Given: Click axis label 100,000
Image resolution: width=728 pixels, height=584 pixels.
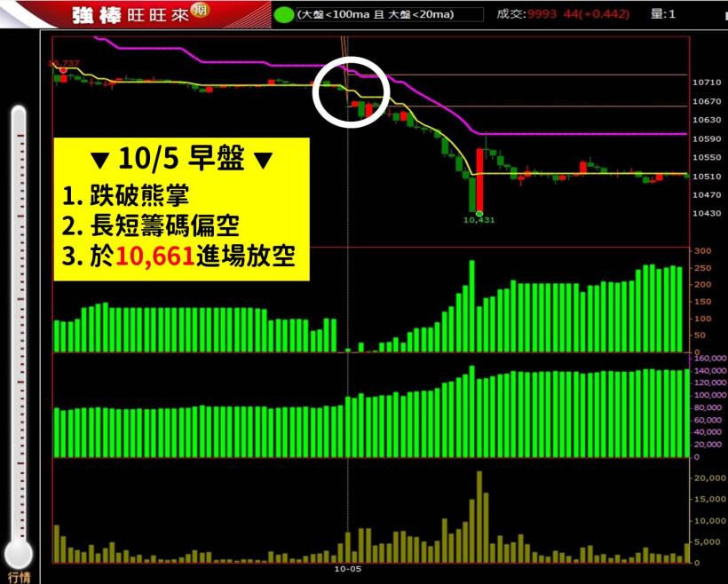Looking at the screenshot, I should (709, 395).
